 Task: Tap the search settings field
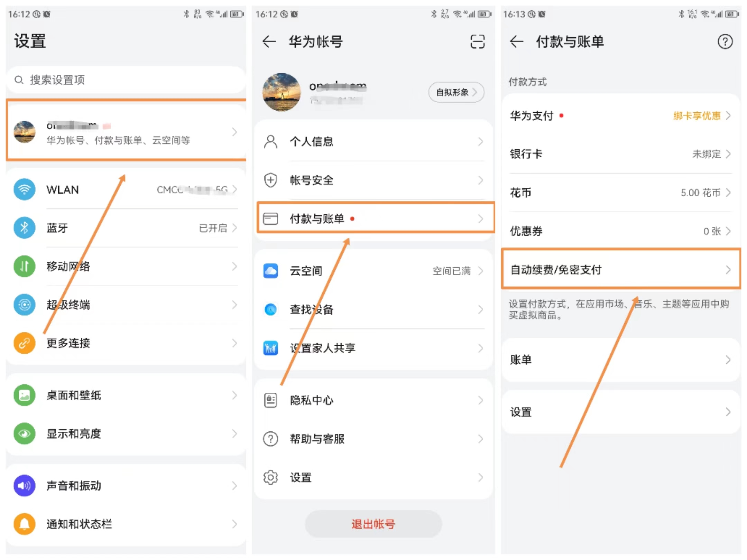coord(126,80)
